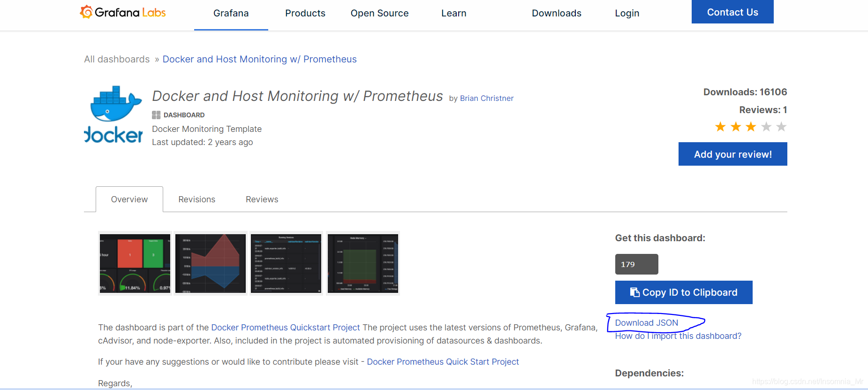Click the Download JSON link
868x390 pixels.
(x=647, y=323)
